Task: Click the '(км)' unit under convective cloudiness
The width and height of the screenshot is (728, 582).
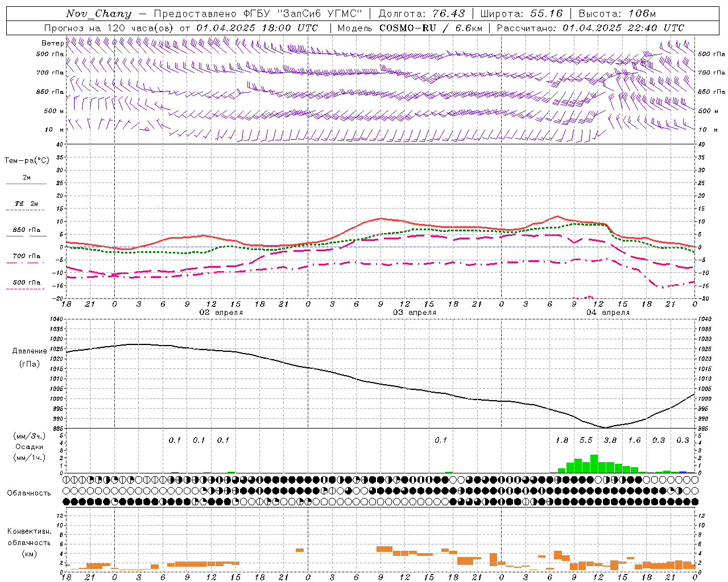Action: coord(29,554)
